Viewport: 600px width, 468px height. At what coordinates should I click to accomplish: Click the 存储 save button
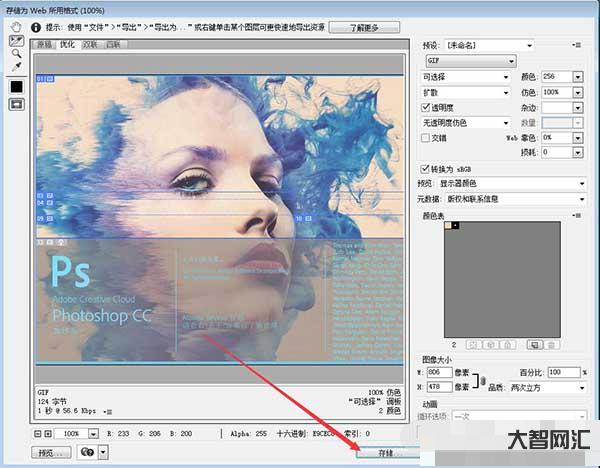coord(388,453)
